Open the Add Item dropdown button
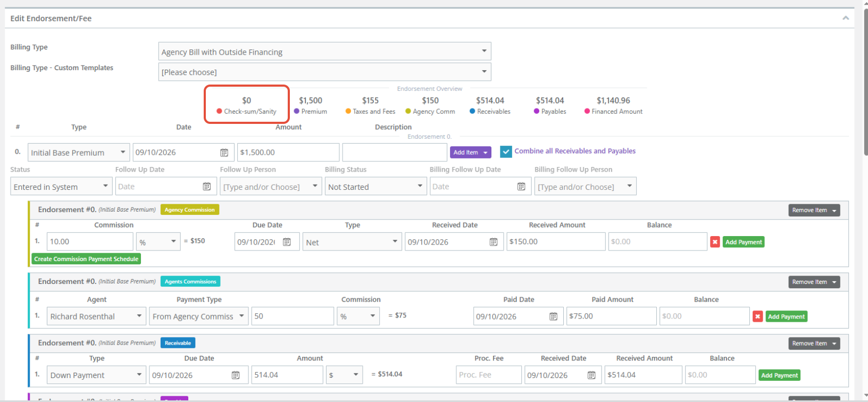 [x=470, y=153]
